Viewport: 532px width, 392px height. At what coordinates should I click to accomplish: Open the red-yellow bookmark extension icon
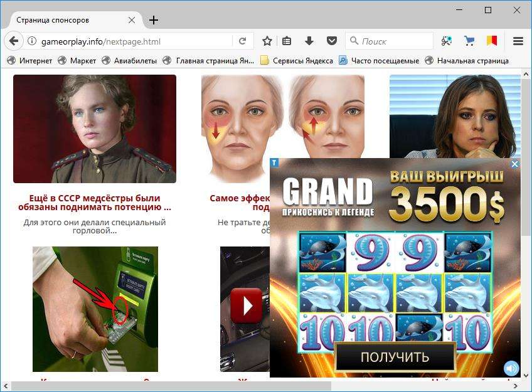[x=492, y=41]
